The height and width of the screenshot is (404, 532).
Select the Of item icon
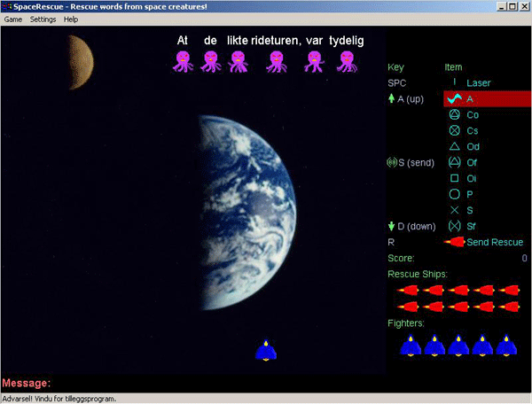coord(454,163)
